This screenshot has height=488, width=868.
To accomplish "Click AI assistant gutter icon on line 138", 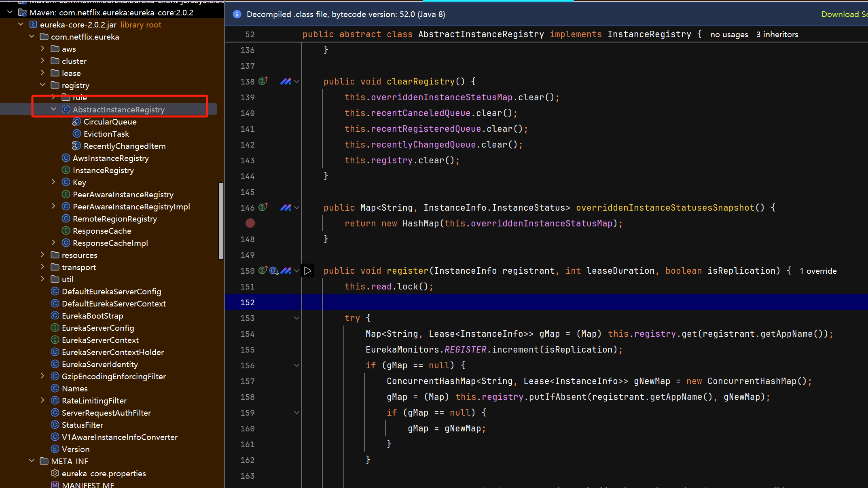I will coord(286,81).
